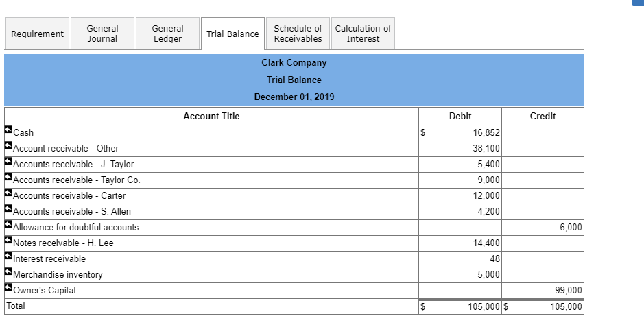This screenshot has height=327, width=644.
Task: Click the debit amount 9,000
Action: (489, 180)
